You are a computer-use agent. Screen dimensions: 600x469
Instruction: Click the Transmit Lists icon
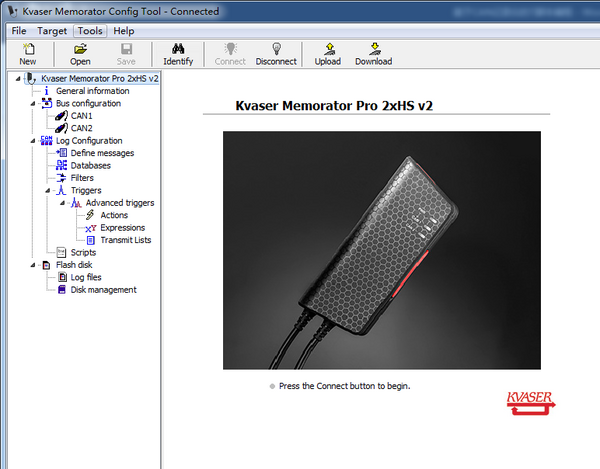pos(91,240)
